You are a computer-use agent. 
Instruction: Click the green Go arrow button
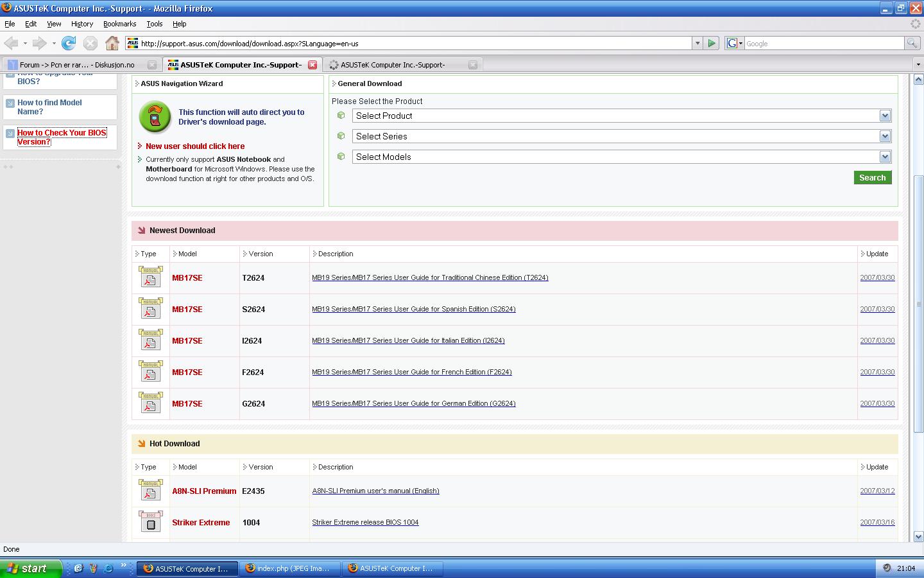coord(712,44)
